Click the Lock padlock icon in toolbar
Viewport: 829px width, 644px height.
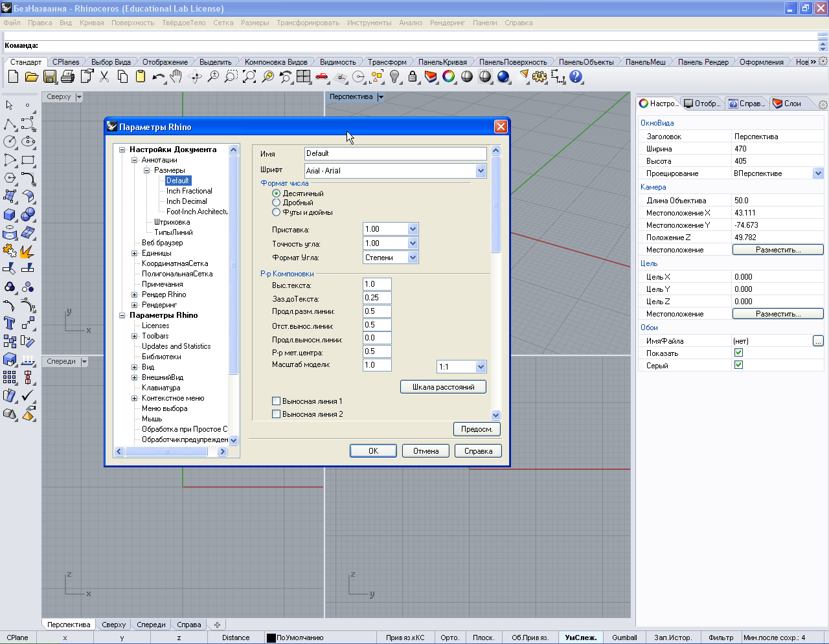pos(413,77)
